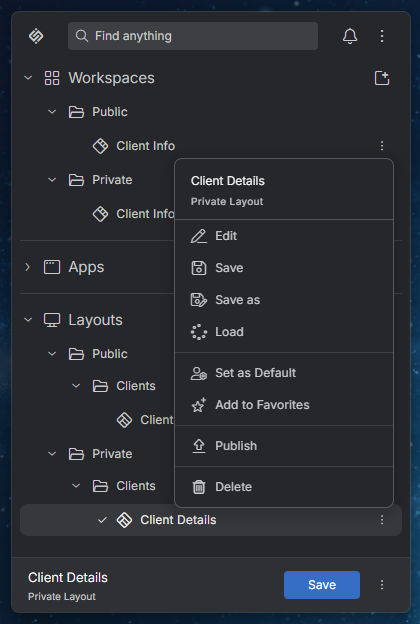Image resolution: width=420 pixels, height=624 pixels.
Task: Select Add to Favorites in the menu
Action: pyautogui.click(x=284, y=405)
